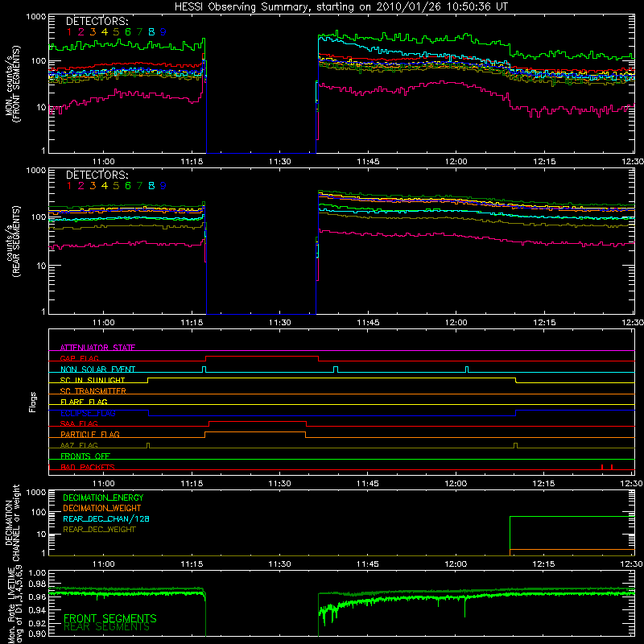The image size is (644, 644).
Task: Click the HESSI Observing Summary title text
Action: 341,7
